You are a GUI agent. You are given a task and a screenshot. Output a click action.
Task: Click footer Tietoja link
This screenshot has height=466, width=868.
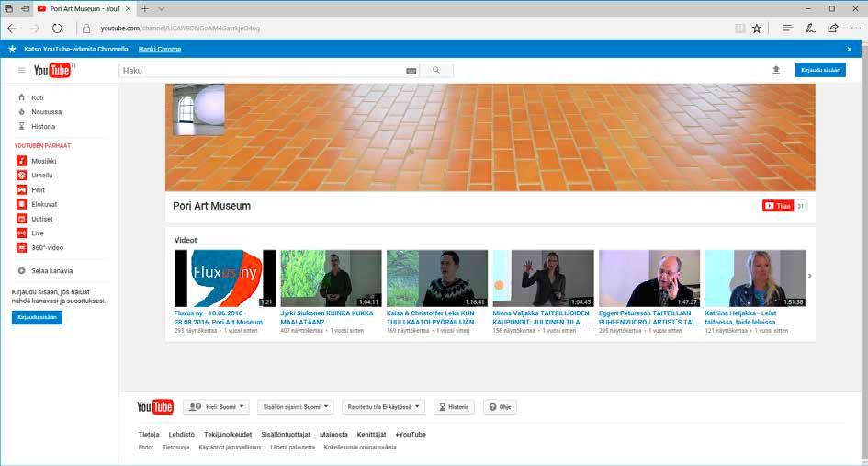[149, 435]
